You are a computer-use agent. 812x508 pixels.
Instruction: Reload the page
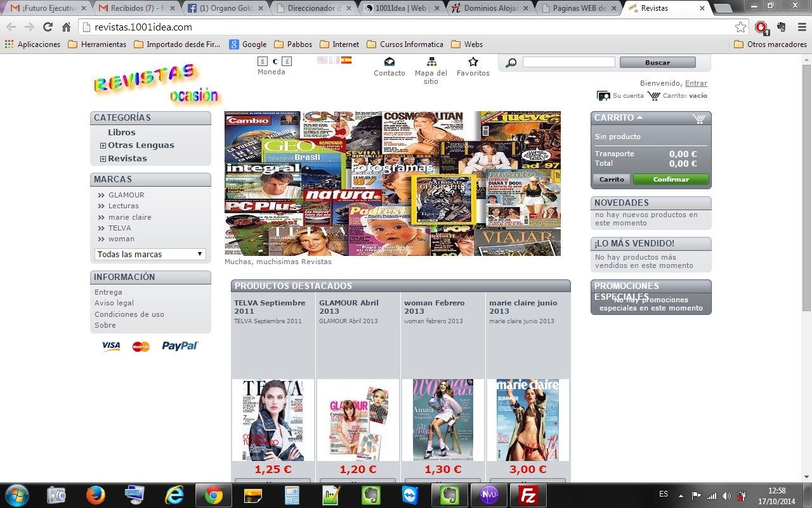[x=48, y=27]
